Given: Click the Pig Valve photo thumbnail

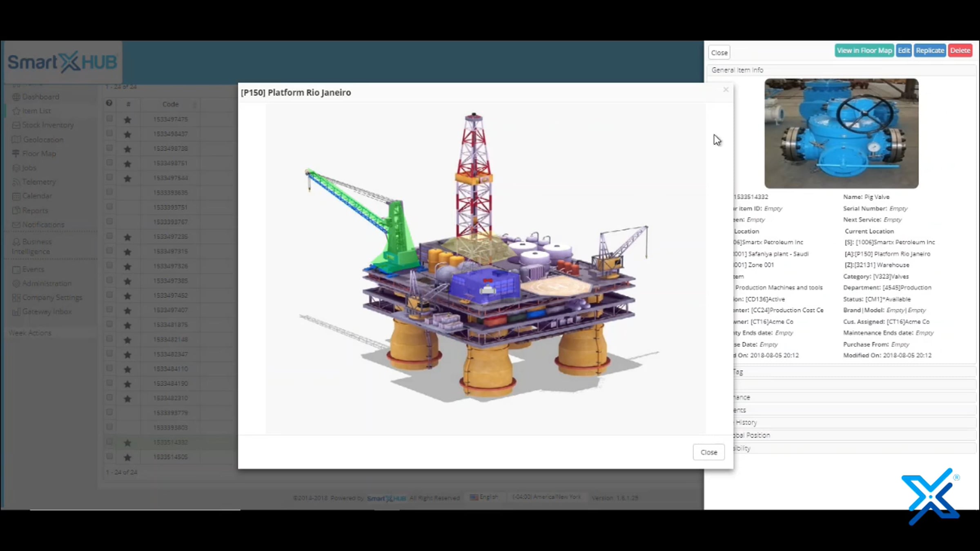Looking at the screenshot, I should [x=841, y=133].
